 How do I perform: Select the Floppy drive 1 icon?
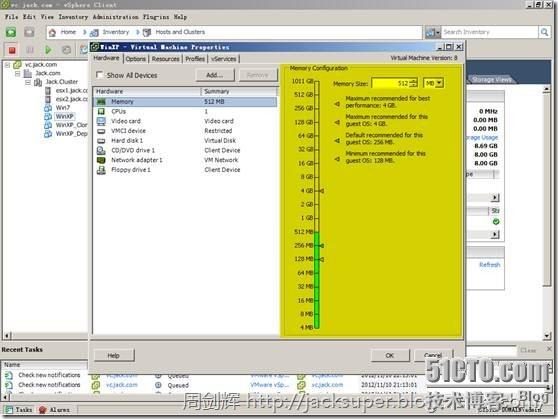[x=101, y=170]
